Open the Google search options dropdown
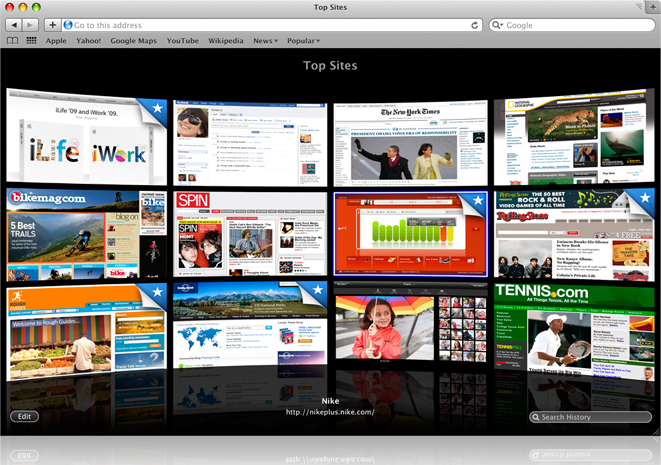661x465 pixels. pyautogui.click(x=500, y=25)
